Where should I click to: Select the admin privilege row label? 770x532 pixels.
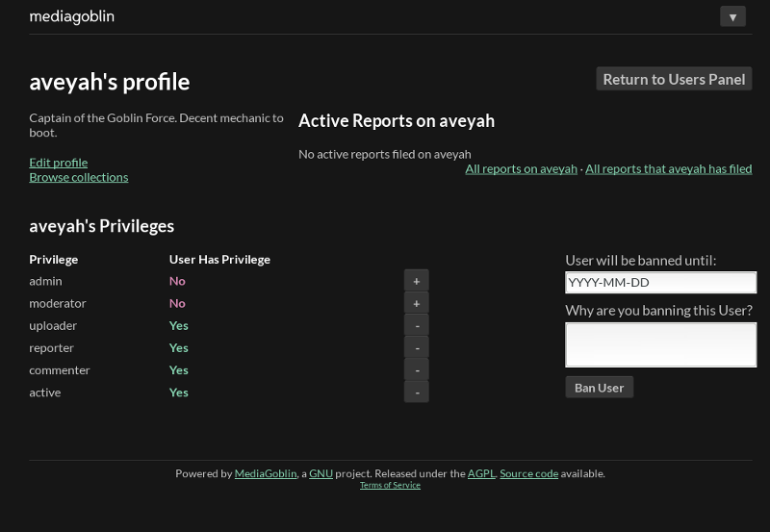[x=45, y=281]
